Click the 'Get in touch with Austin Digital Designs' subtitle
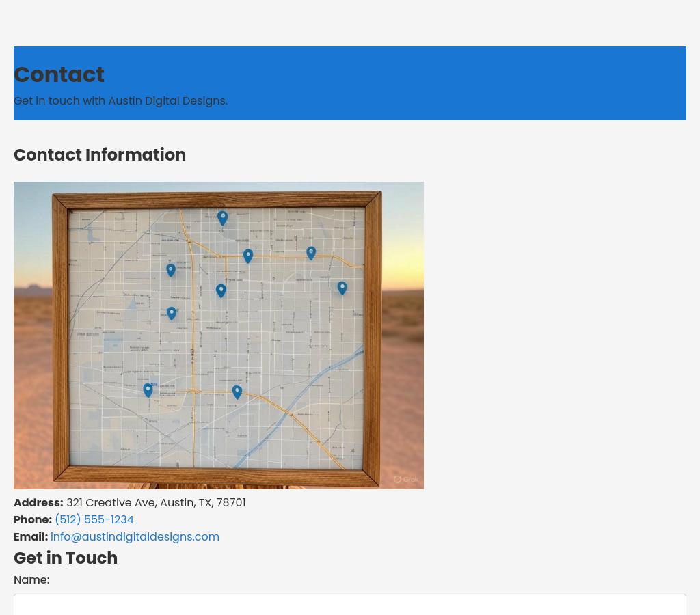Image resolution: width=700 pixels, height=615 pixels. coord(120,101)
